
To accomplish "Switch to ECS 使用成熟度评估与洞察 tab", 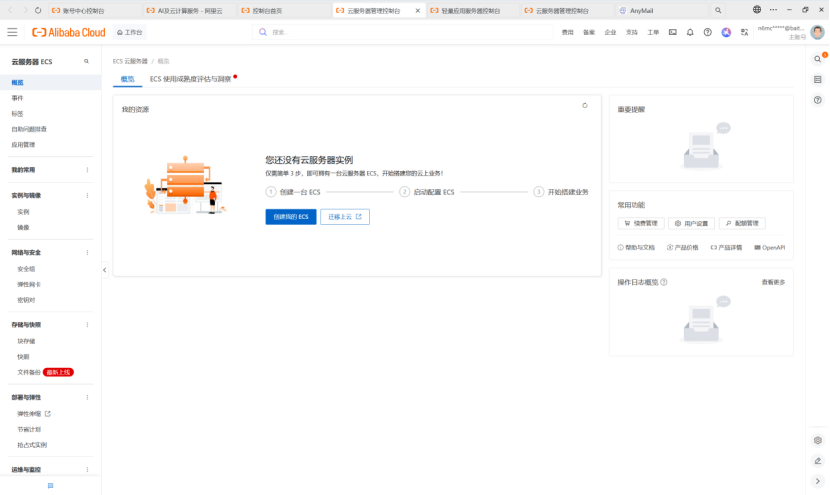I will click(x=190, y=78).
